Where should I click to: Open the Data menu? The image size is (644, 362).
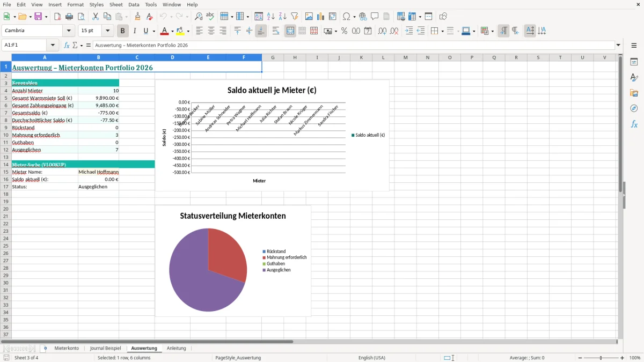click(134, 4)
